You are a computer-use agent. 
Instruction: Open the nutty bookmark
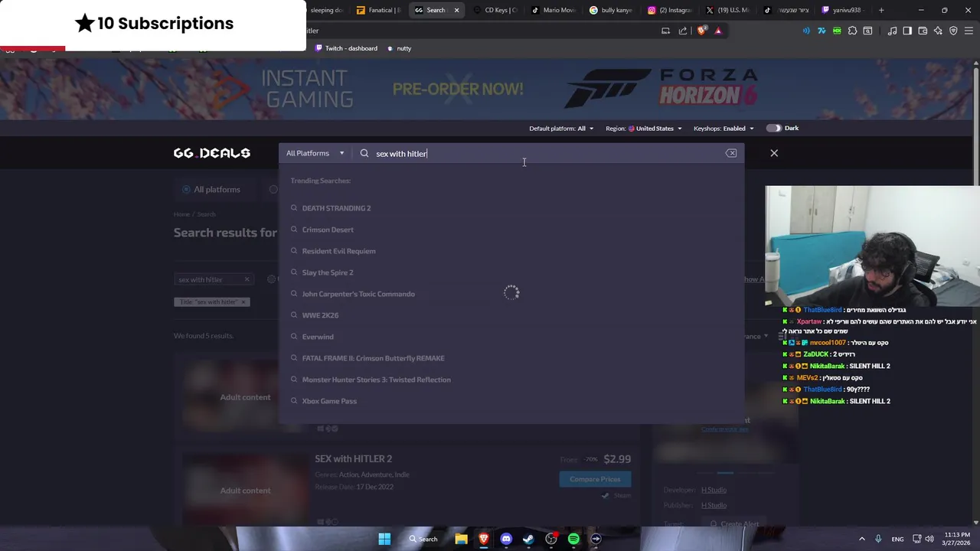click(399, 48)
